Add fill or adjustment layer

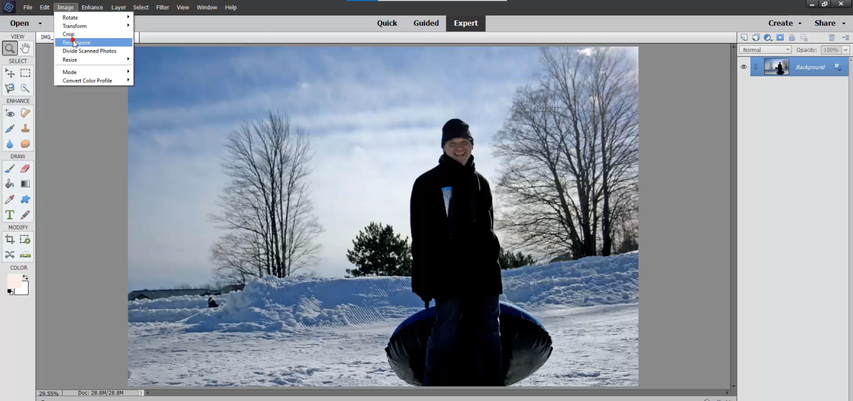[x=768, y=38]
